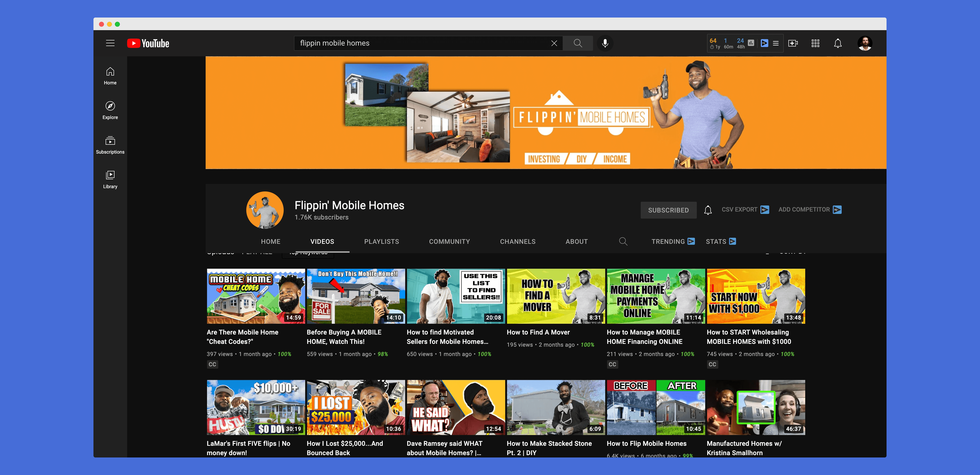Open the How To Find A Mover thumbnail
This screenshot has height=475, width=980.
[x=556, y=296]
